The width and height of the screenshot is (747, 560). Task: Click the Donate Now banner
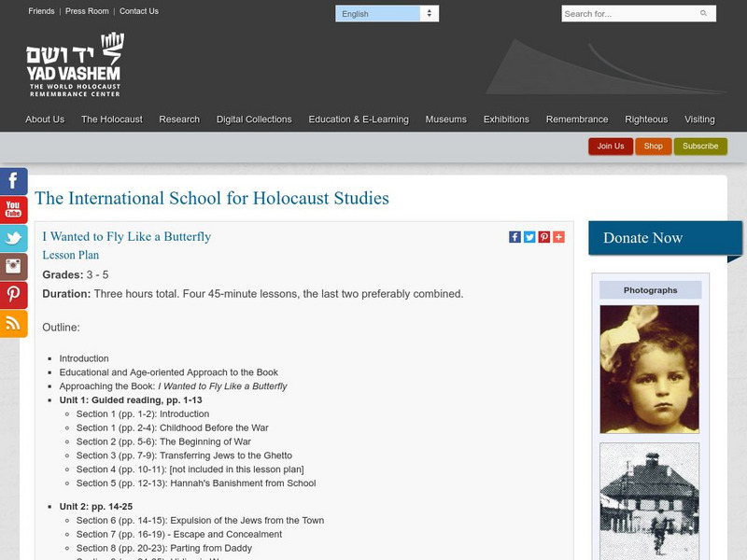tap(665, 238)
